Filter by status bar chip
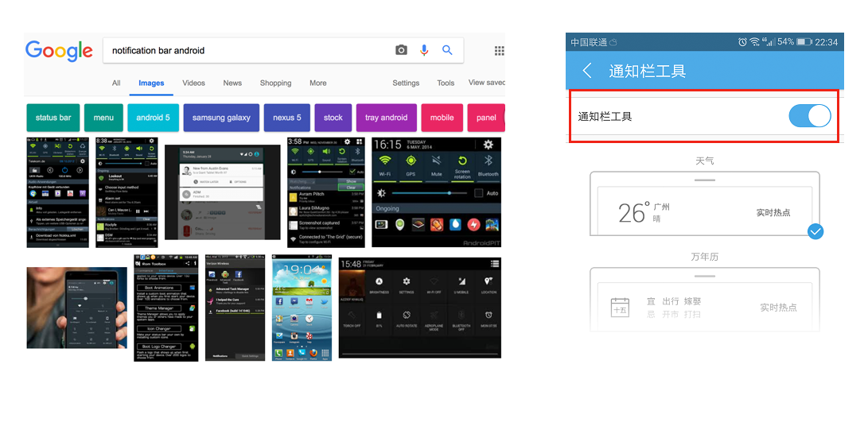 (x=53, y=118)
